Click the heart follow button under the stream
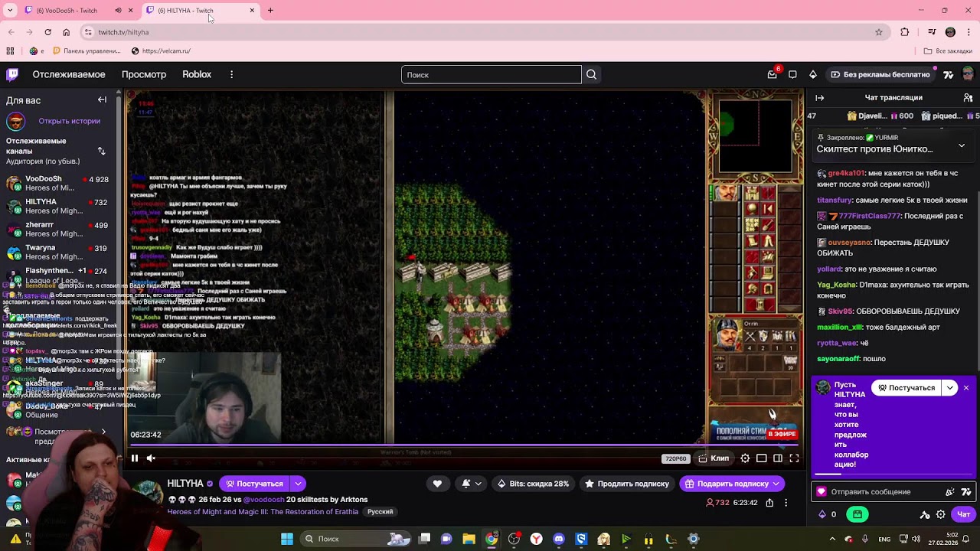 [x=437, y=484]
